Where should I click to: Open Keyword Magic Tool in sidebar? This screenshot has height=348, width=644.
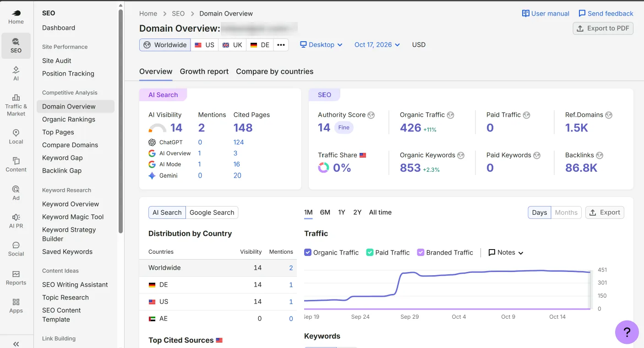pos(73,217)
